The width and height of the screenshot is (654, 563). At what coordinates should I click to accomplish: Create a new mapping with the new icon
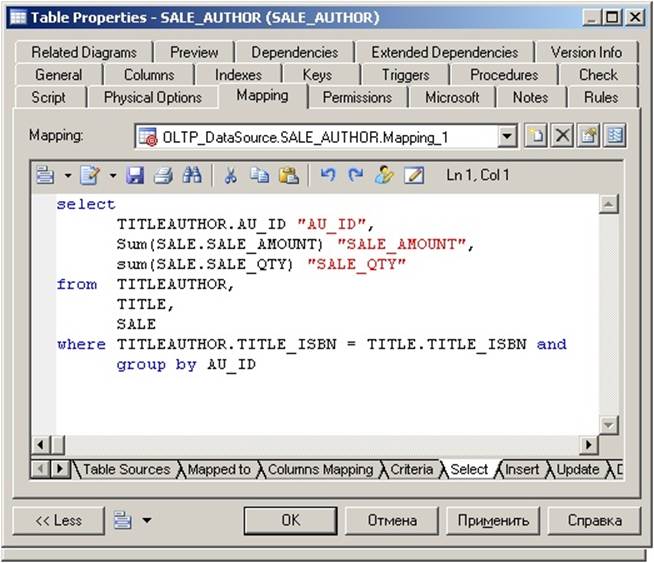(536, 136)
